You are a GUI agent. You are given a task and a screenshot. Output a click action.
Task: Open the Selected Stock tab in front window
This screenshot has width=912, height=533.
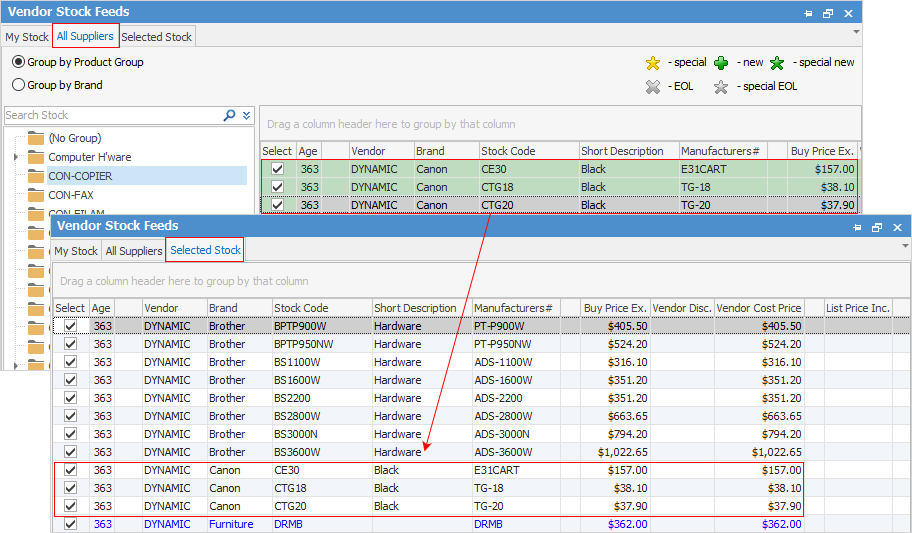point(205,250)
